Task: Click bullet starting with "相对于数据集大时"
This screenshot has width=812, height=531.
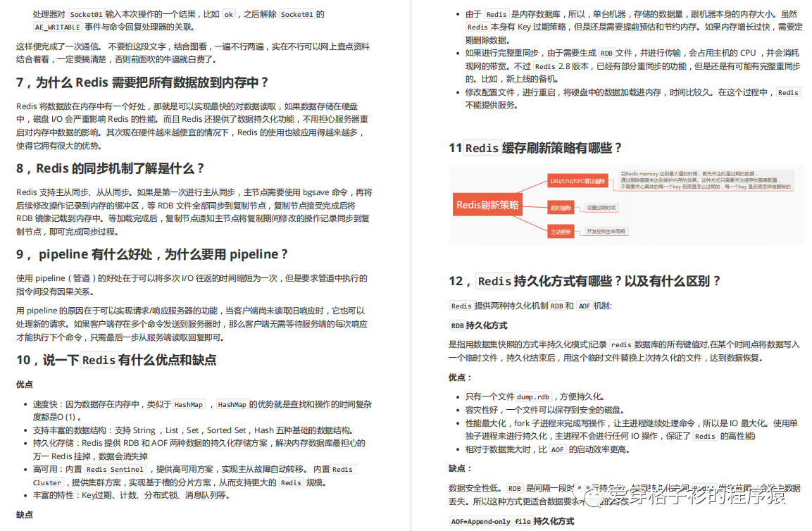Action: point(547,450)
